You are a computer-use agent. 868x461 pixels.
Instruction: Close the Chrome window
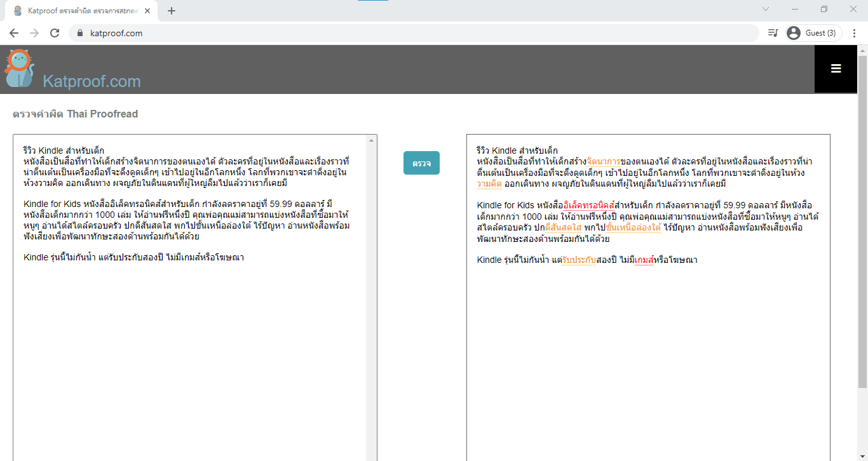pos(853,9)
